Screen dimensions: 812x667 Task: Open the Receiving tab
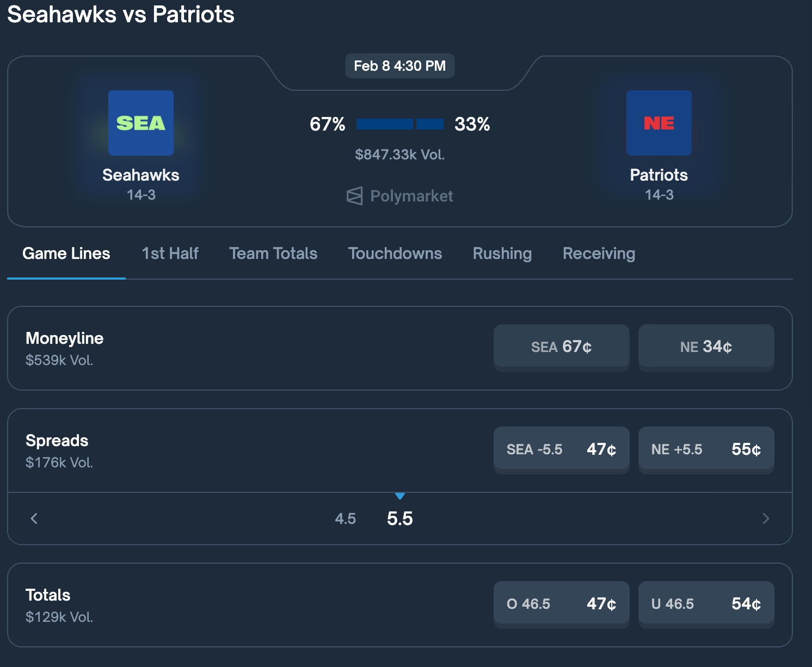pyautogui.click(x=599, y=254)
